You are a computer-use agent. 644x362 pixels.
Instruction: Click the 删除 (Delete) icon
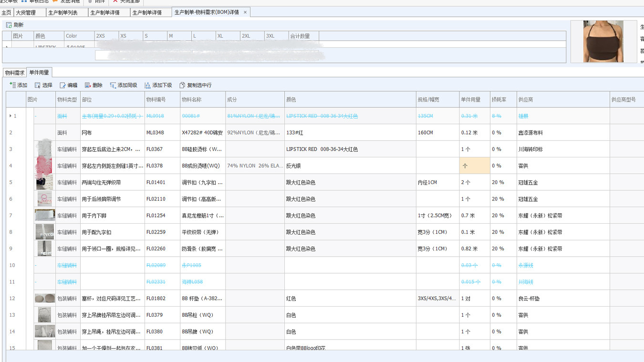[87, 86]
